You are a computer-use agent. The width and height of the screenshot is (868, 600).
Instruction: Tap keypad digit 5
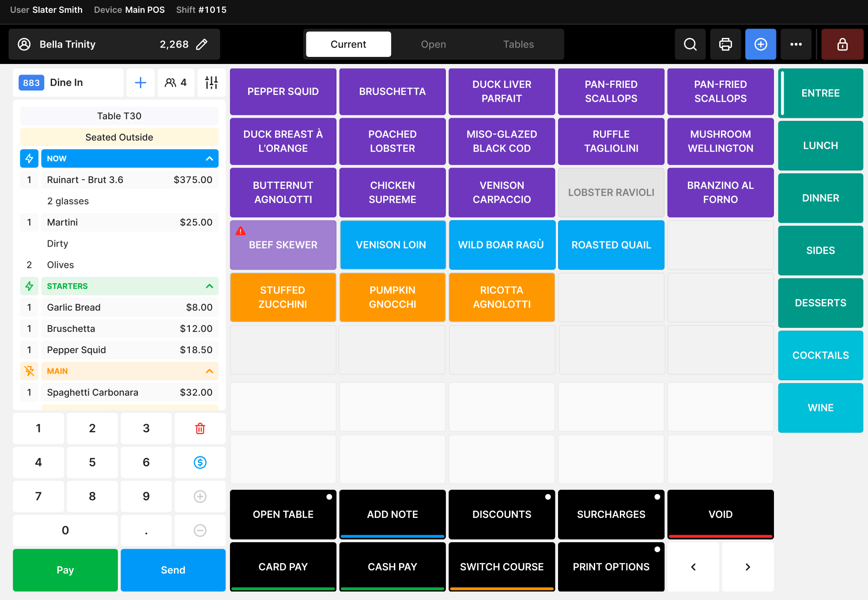click(92, 462)
